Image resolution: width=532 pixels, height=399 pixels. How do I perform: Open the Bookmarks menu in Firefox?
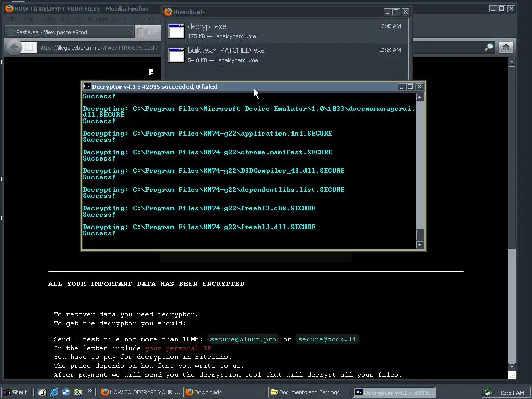click(101, 19)
